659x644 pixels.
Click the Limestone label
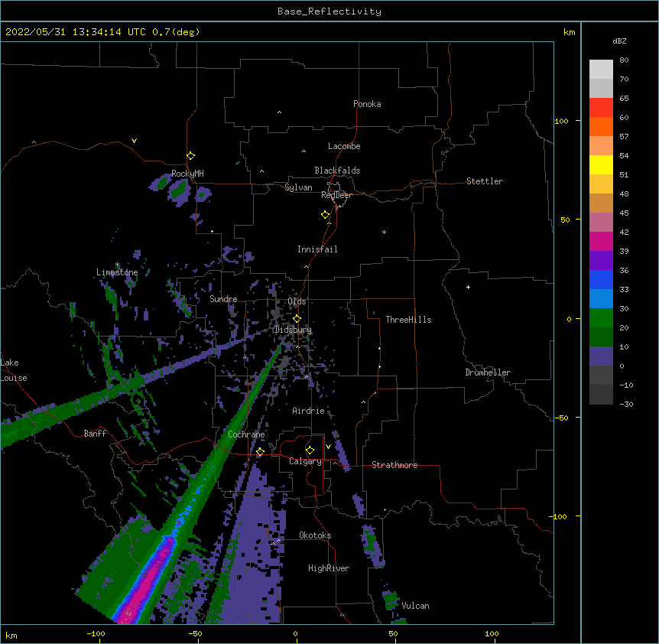click(117, 272)
